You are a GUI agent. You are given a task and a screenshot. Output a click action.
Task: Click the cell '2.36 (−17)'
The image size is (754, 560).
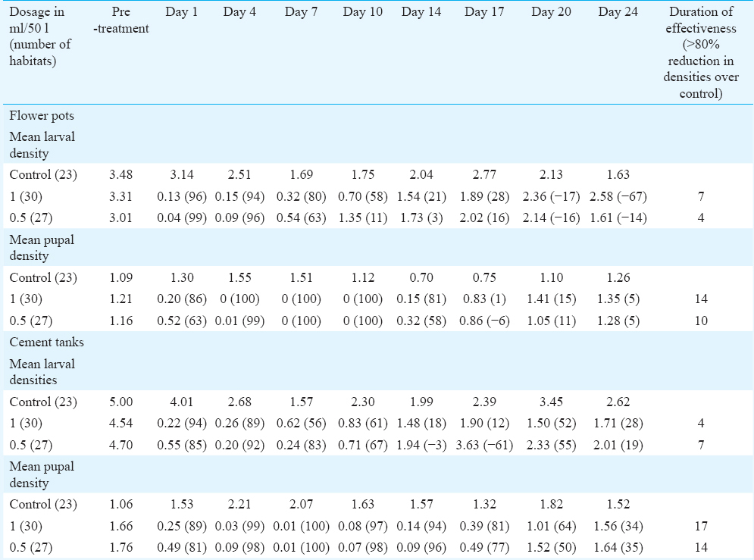click(x=551, y=196)
